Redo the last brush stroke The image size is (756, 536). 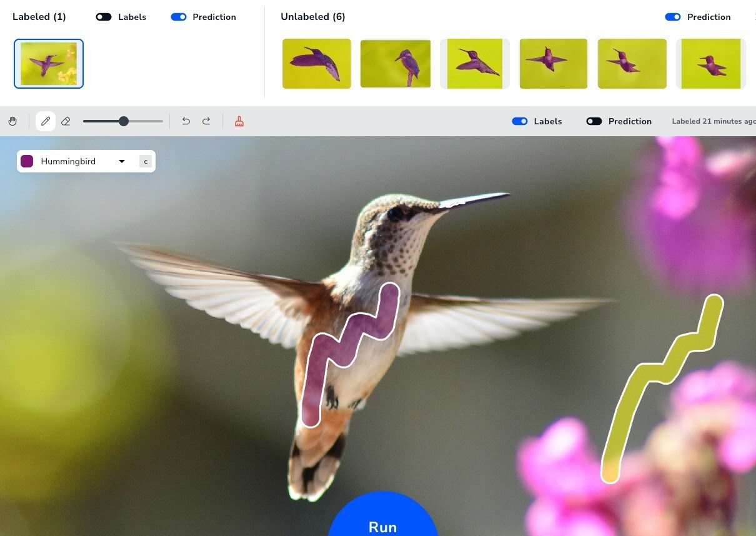pos(206,121)
